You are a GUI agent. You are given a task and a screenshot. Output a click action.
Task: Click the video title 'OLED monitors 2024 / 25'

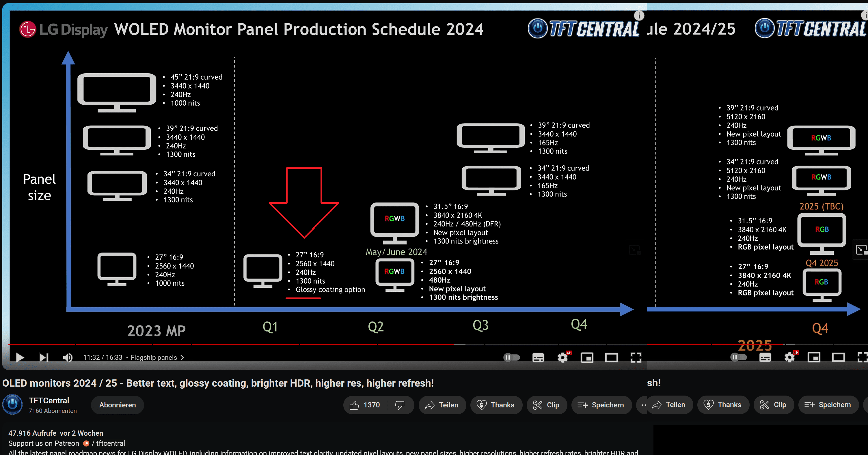(218, 383)
